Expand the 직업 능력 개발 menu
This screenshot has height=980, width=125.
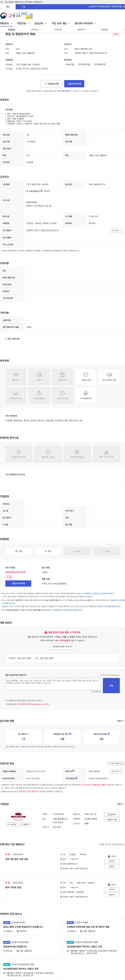pos(61,24)
